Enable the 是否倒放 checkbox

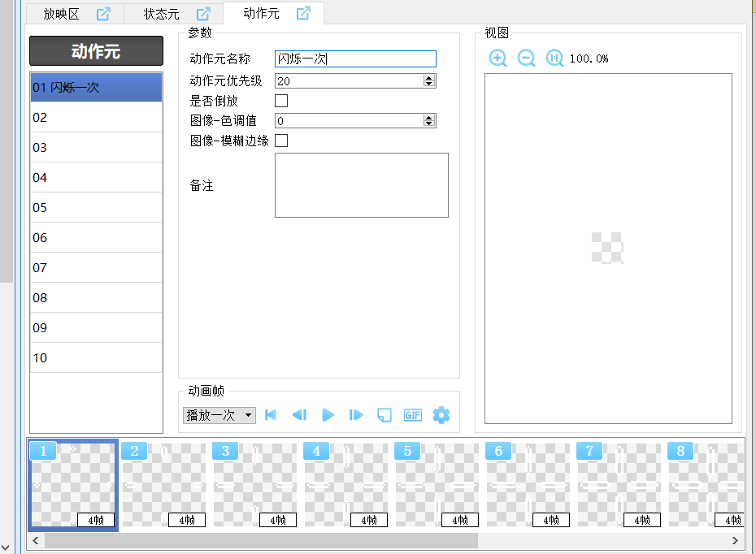click(281, 102)
